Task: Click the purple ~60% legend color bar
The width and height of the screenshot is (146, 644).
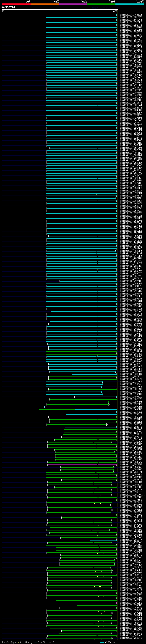Action: click(73, 4)
